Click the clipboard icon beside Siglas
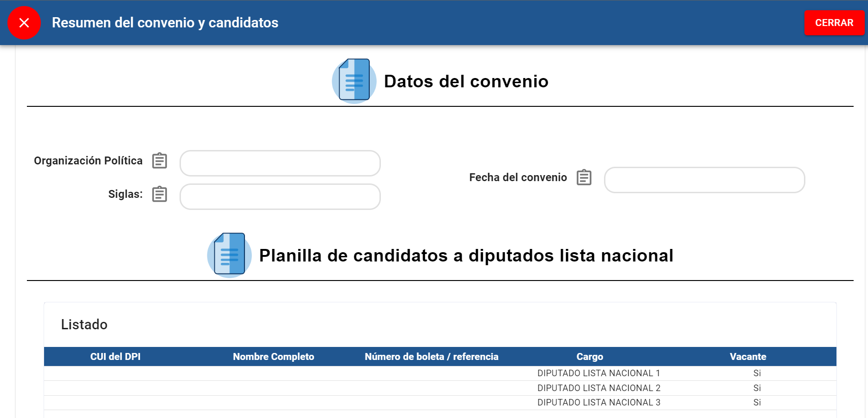This screenshot has height=418, width=868. tap(160, 194)
